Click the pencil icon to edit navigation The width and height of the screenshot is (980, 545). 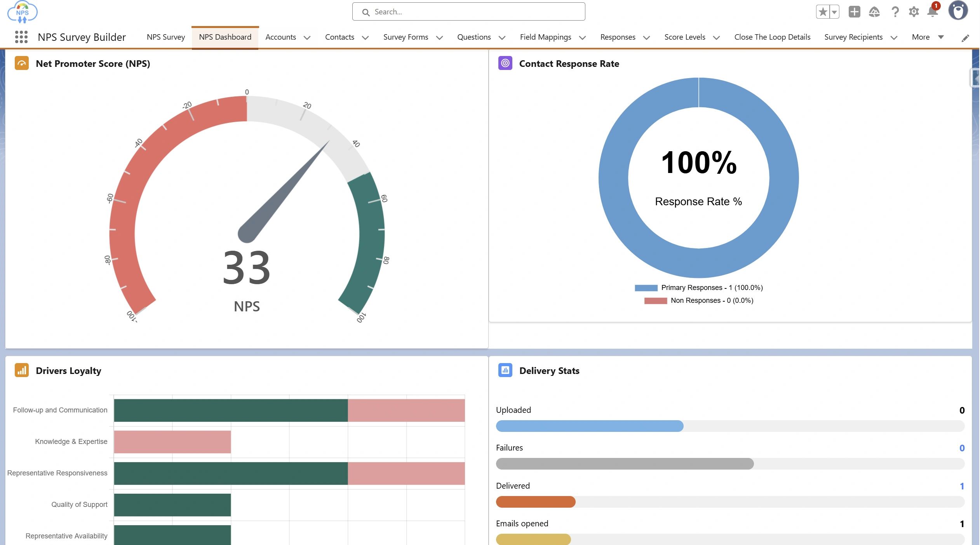965,38
